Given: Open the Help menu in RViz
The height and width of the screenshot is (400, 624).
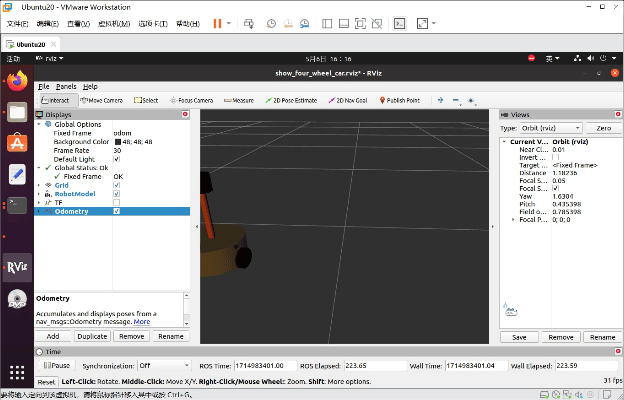Looking at the screenshot, I should [x=90, y=86].
